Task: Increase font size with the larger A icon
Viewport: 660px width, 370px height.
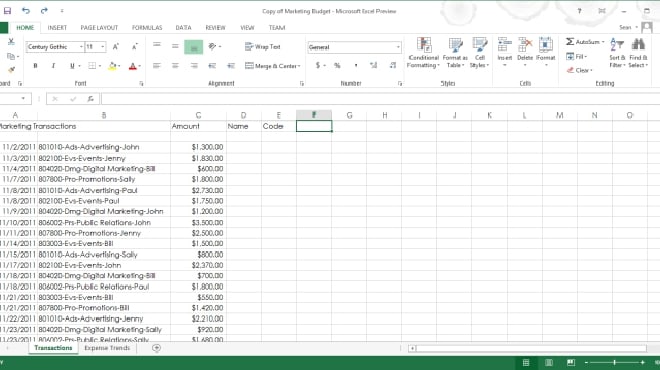Action: pos(116,47)
